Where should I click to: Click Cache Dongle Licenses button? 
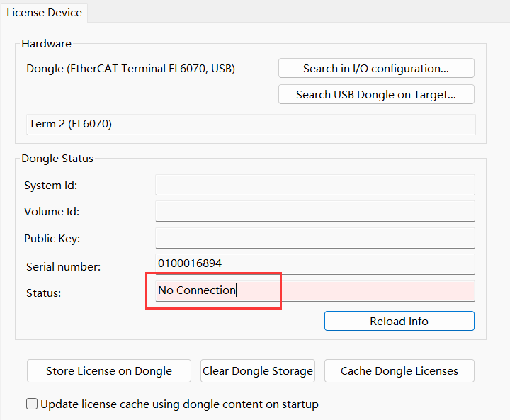(399, 371)
